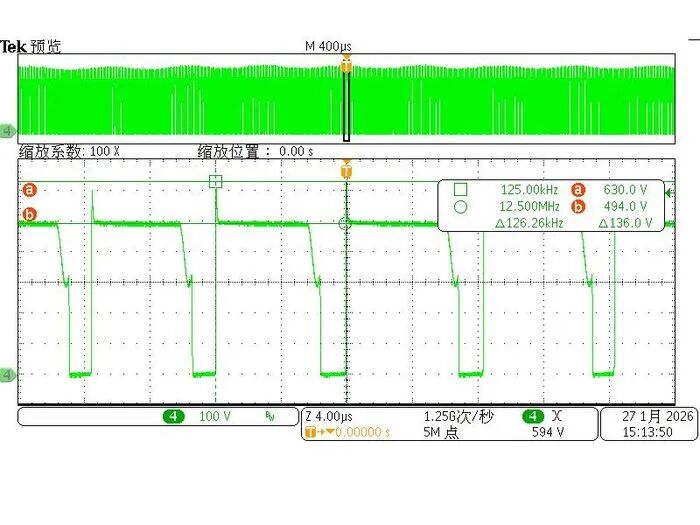Click the 0.00000 s trigger delay readout

coord(363,433)
